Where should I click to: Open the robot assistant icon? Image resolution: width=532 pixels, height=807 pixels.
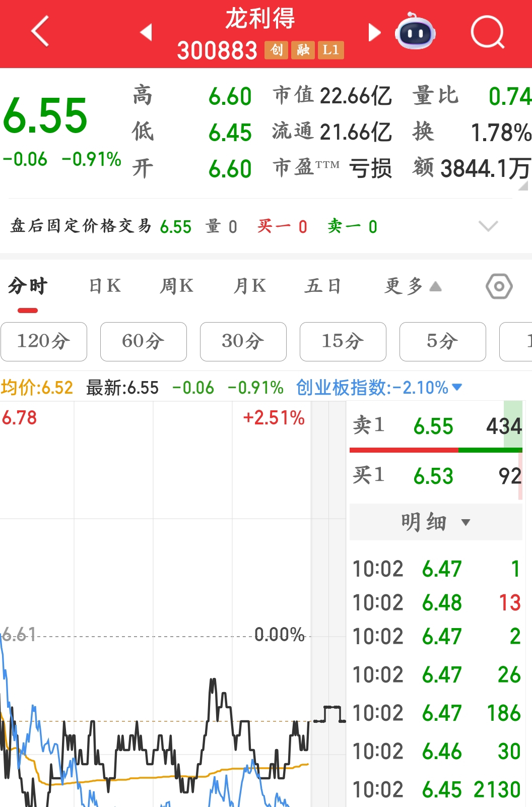click(x=415, y=31)
